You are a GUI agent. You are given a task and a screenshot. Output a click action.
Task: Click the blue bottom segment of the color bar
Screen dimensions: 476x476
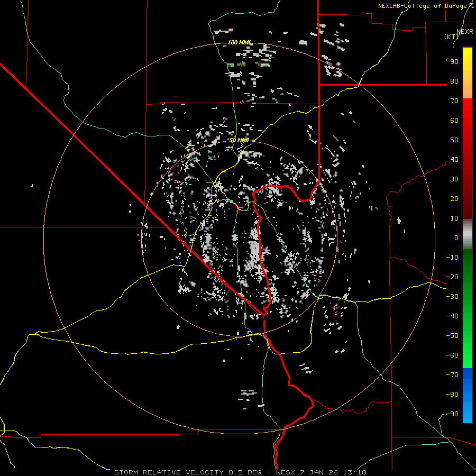click(467, 396)
